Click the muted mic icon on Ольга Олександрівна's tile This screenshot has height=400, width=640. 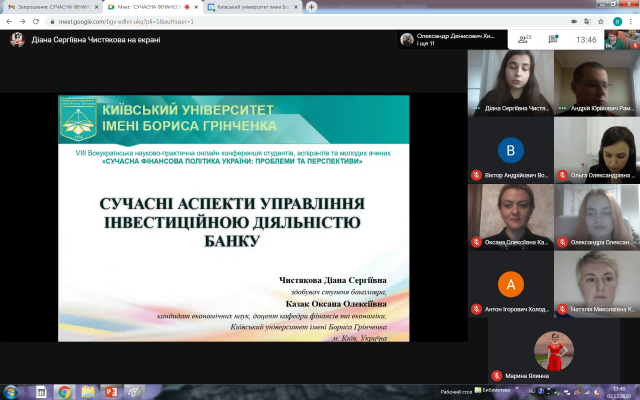(562, 176)
